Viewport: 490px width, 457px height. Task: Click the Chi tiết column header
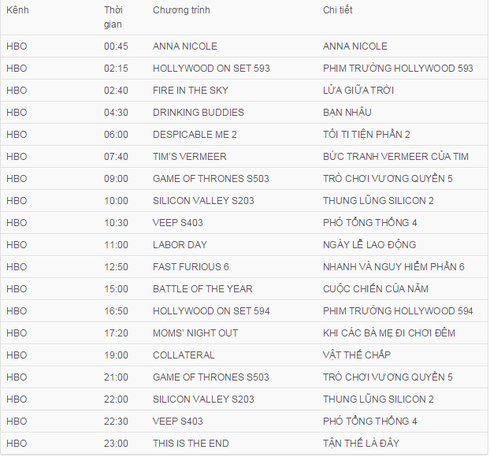pos(337,10)
